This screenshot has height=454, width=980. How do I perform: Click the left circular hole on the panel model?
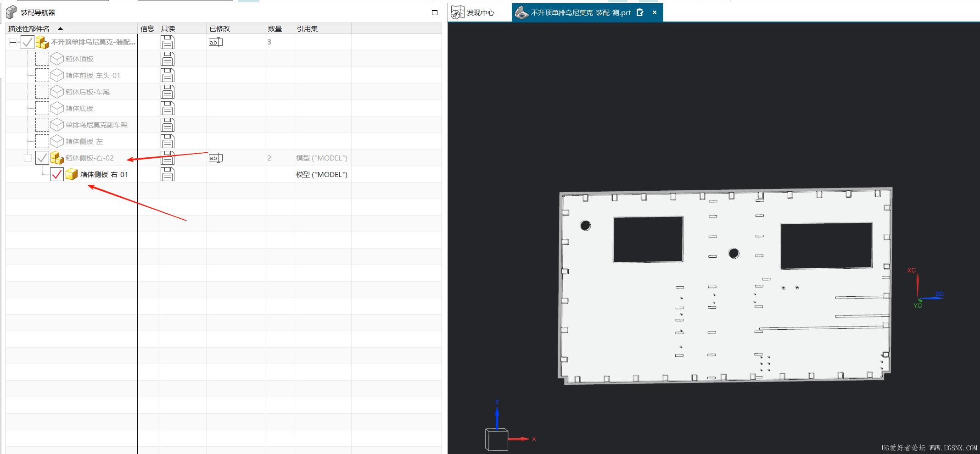[585, 225]
